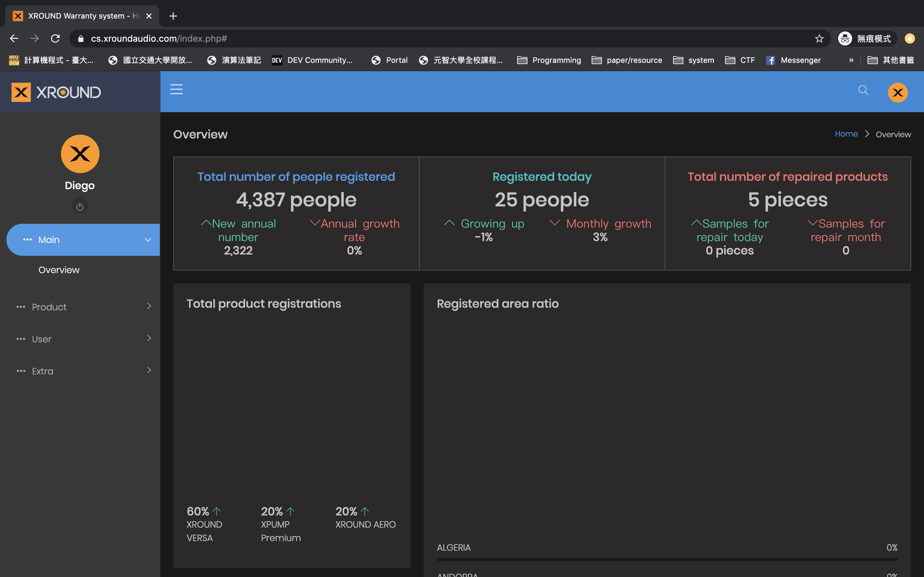Open the Programming bookmarks folder
The image size is (924, 577).
(549, 60)
